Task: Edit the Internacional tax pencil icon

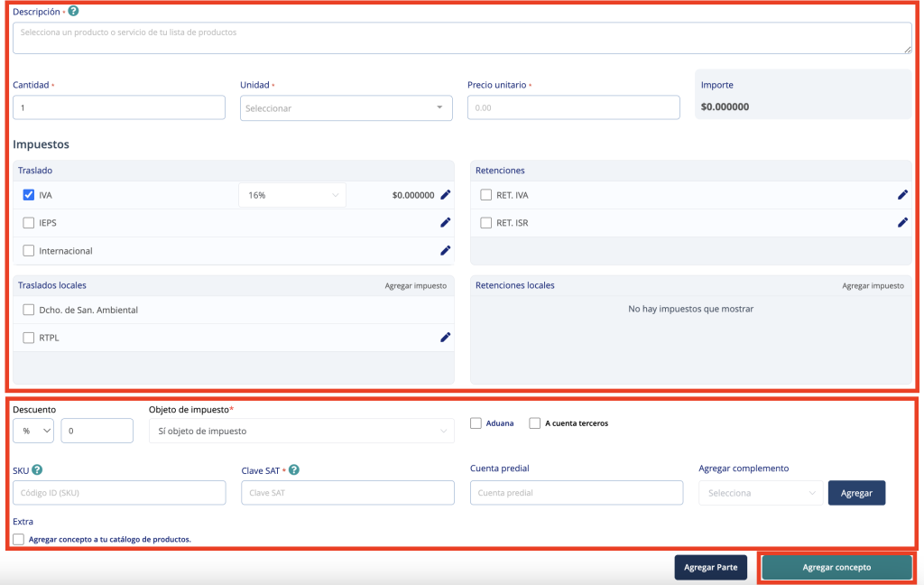Action: tap(445, 251)
